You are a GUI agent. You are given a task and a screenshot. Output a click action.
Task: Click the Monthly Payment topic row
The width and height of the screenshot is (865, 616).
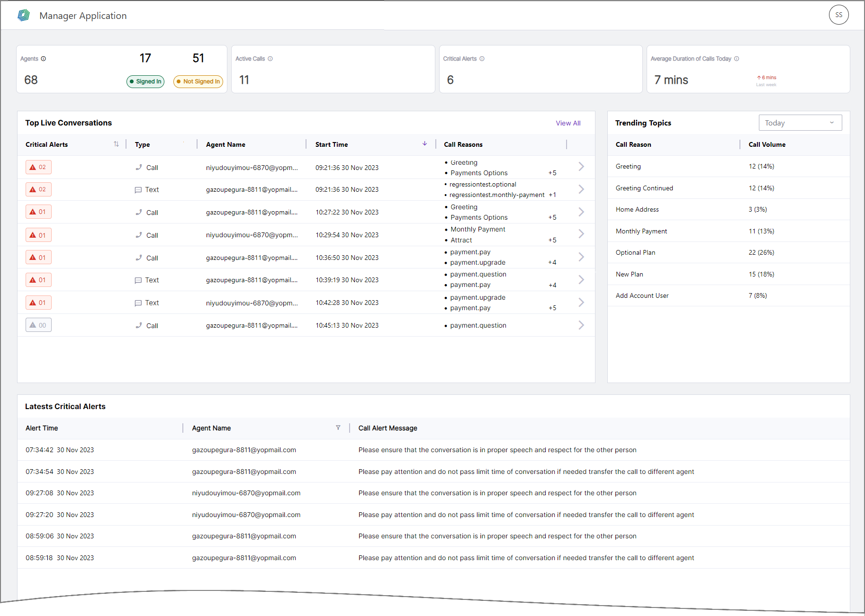729,231
